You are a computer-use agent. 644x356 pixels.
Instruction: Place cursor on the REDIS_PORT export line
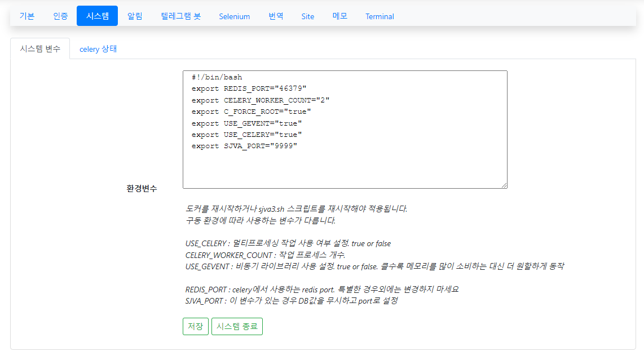click(248, 88)
